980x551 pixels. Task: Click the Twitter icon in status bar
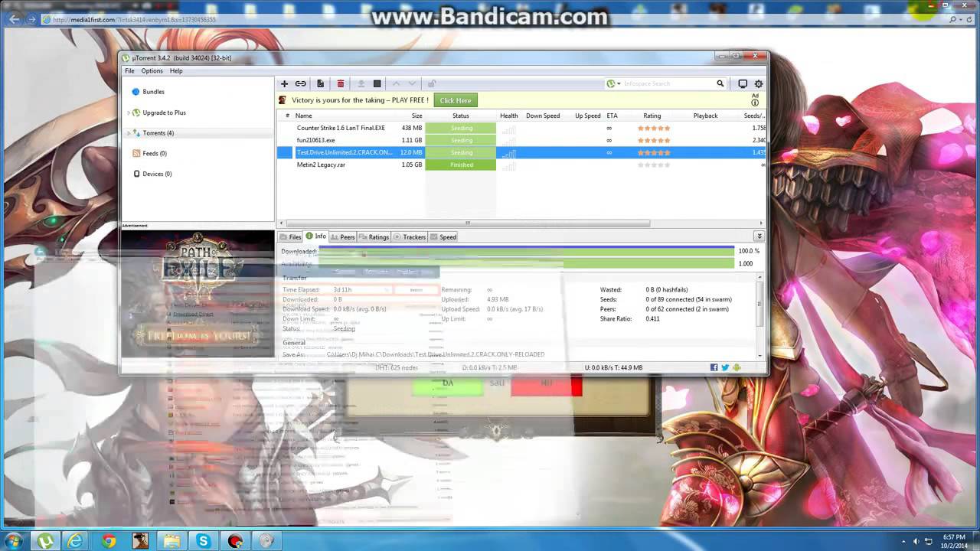pos(725,367)
